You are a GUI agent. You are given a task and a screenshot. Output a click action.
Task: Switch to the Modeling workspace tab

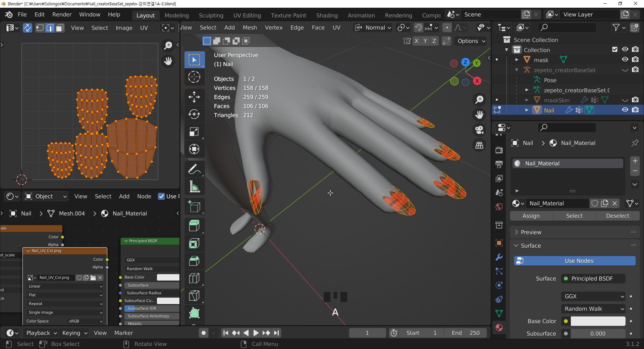(x=177, y=15)
